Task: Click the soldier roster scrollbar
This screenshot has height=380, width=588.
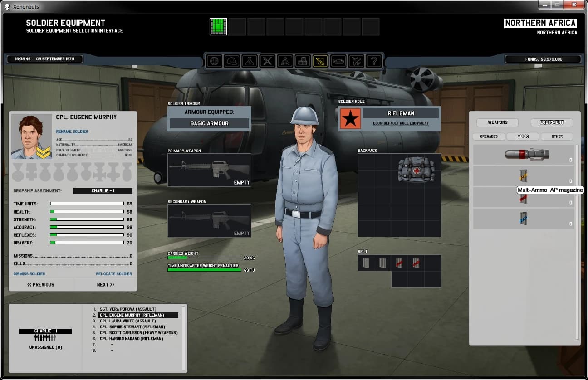Action: click(183, 338)
